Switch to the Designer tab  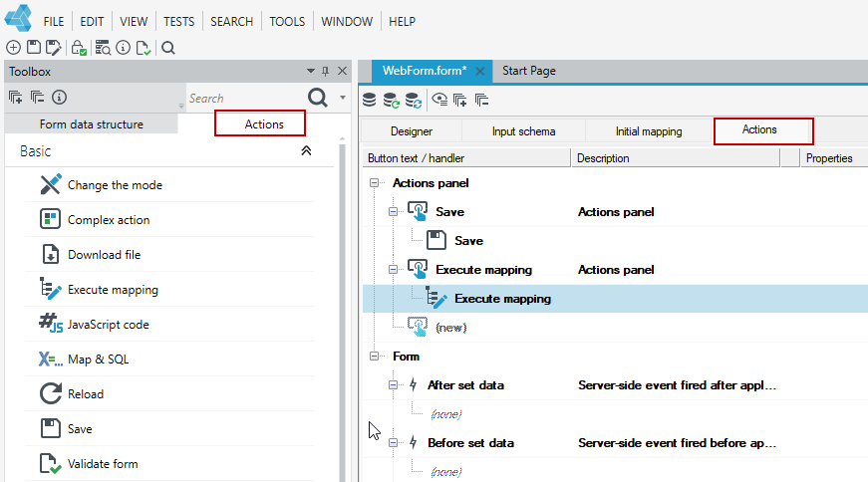coord(412,131)
